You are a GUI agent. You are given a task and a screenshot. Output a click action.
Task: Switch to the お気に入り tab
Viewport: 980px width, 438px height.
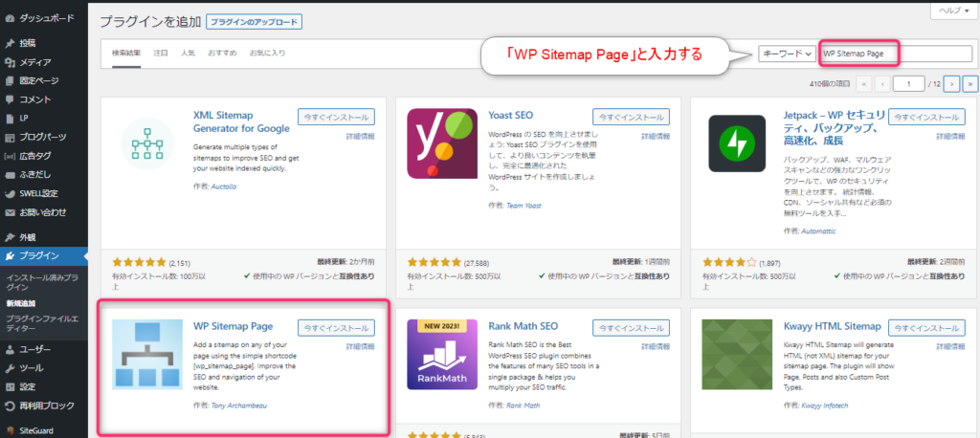(268, 54)
